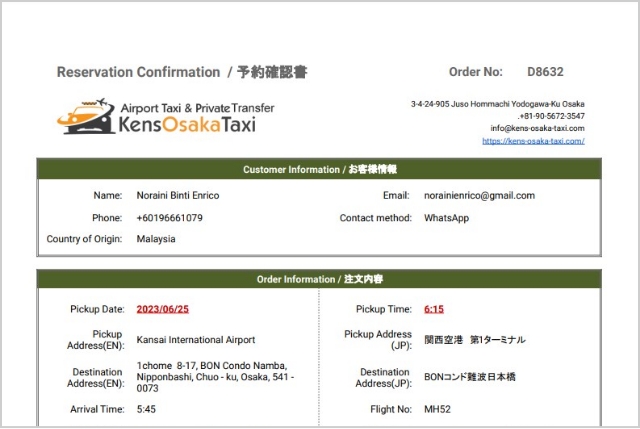640x429 pixels.
Task: Click the pickup date 2023/06/25
Action: coord(165,309)
